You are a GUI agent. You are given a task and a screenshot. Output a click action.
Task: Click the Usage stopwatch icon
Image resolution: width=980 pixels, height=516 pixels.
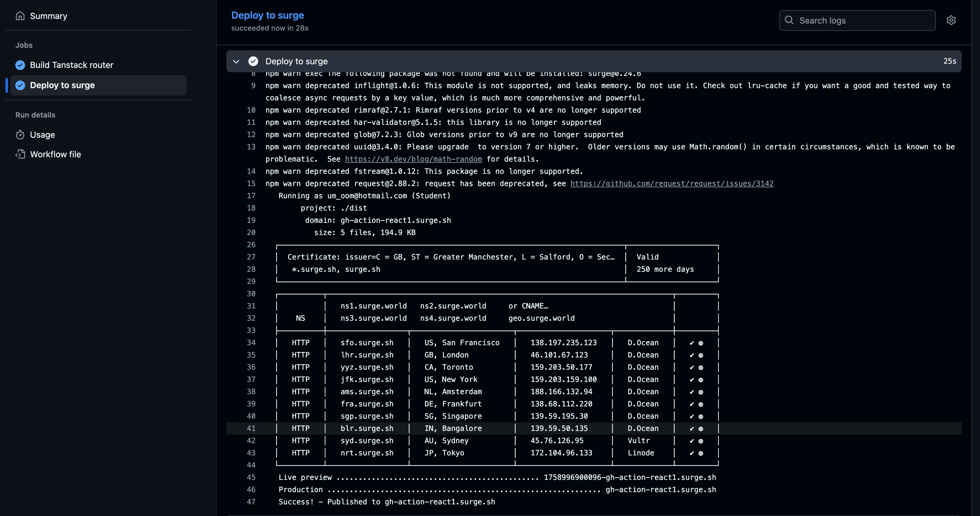(x=20, y=135)
